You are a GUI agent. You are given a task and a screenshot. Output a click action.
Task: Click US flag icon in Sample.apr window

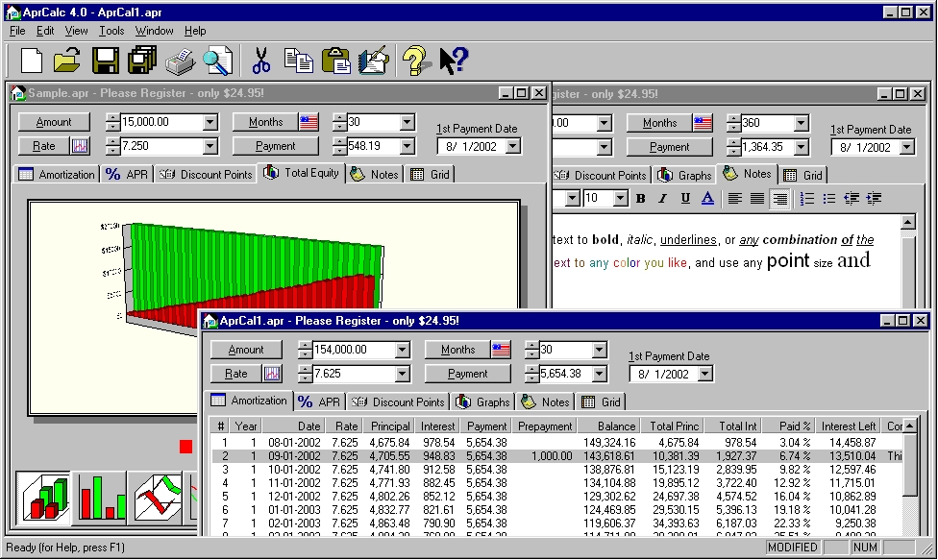(309, 123)
